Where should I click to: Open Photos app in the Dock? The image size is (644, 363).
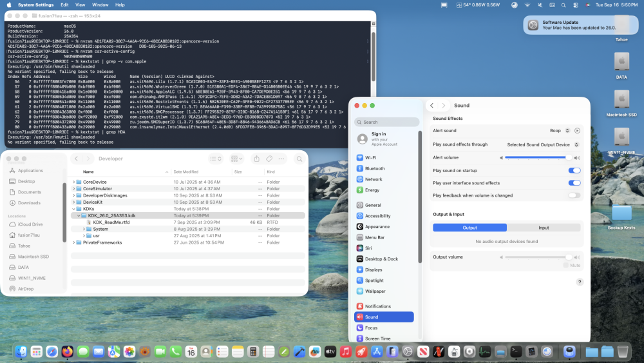pos(129,351)
